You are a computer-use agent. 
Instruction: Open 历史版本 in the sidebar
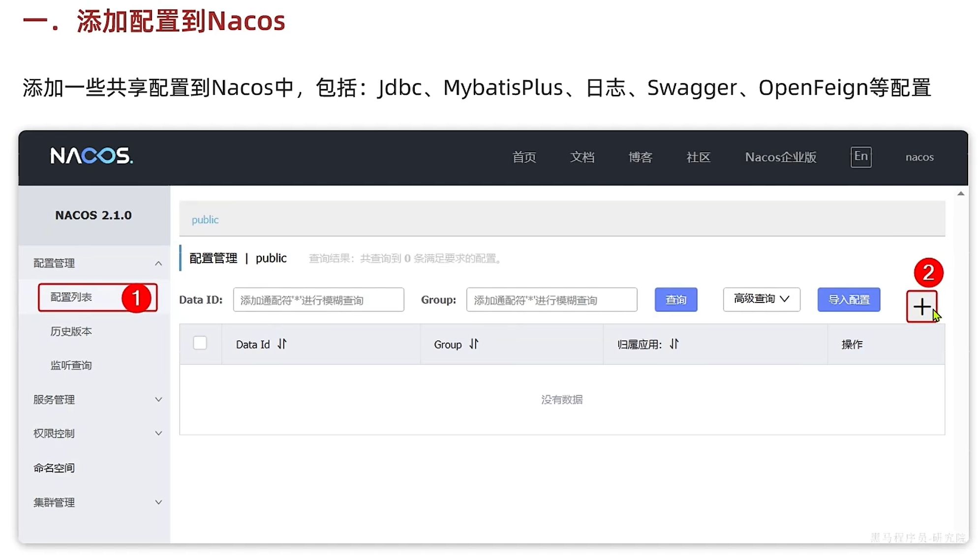(71, 331)
